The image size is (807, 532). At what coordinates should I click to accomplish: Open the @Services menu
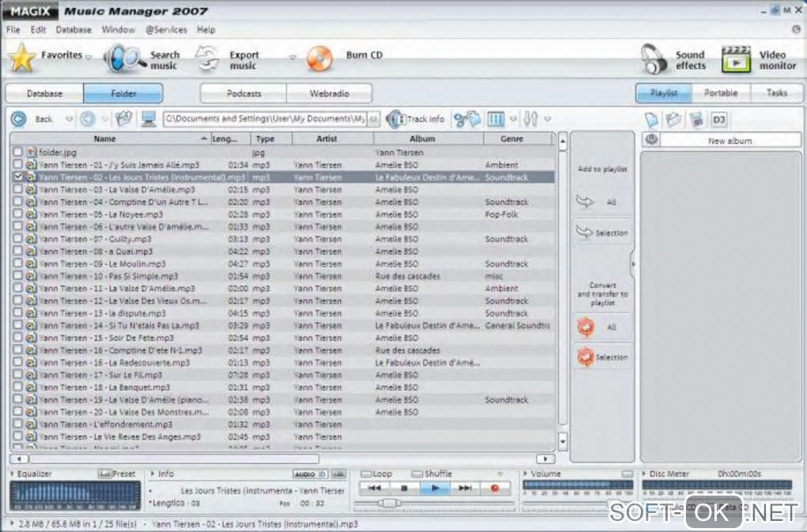coord(166,30)
